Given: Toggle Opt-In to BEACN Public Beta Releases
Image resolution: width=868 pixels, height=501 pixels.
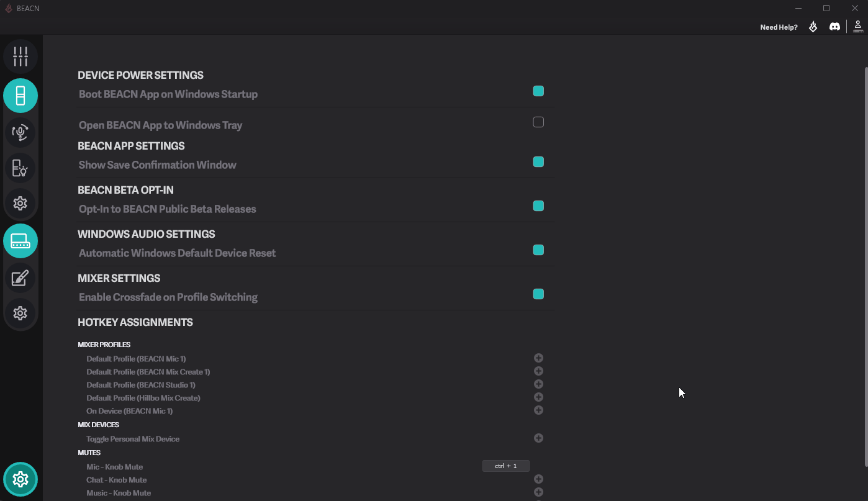Looking at the screenshot, I should pos(538,206).
